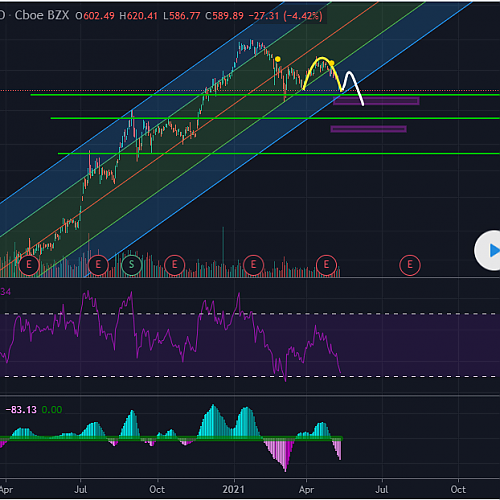
Task: Select the E marker under April 2021 candles
Action: coord(326,265)
